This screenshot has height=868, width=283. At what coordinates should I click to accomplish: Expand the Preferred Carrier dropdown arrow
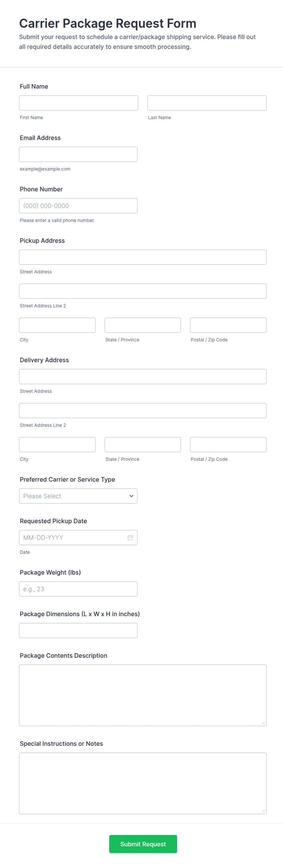pos(131,496)
